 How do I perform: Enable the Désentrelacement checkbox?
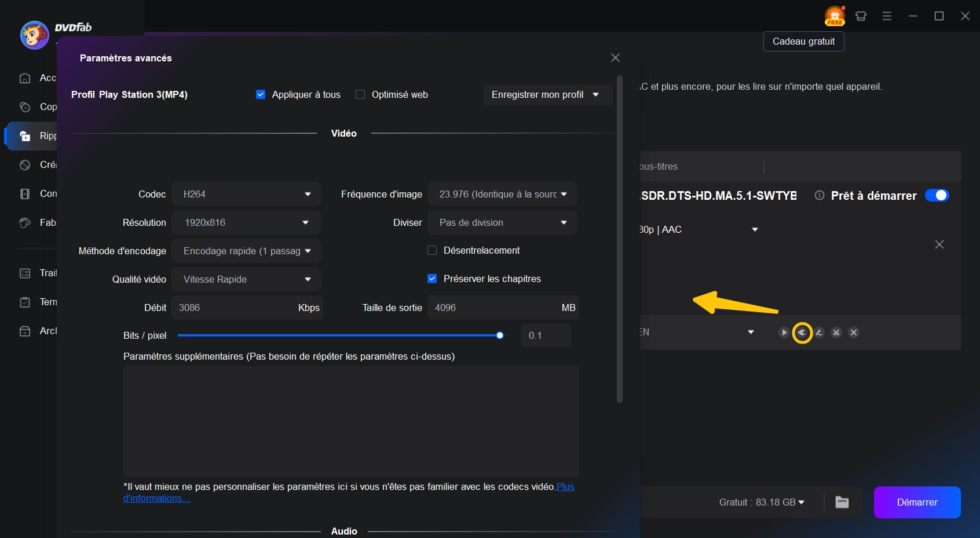click(432, 250)
